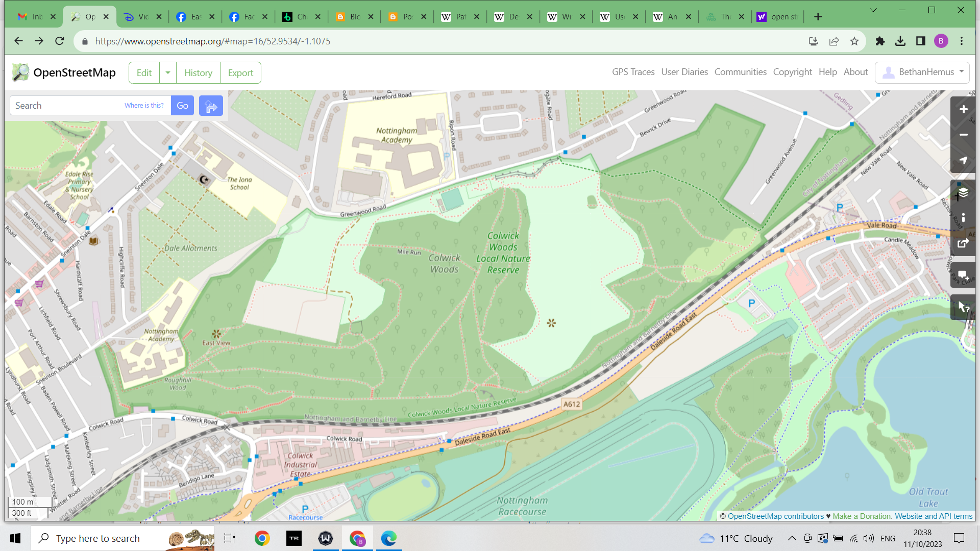Switch to the History tab
Screen dimensions: 980x551
pyautogui.click(x=198, y=72)
